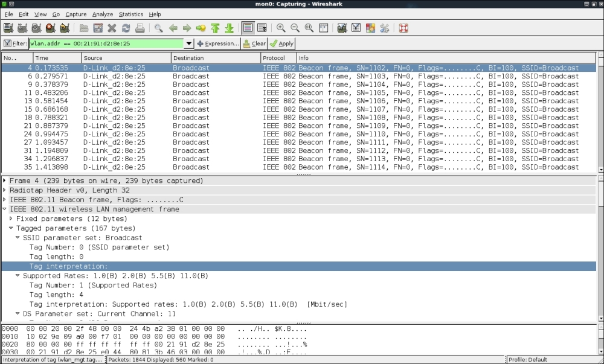Expand the Frame 4 tree node

coord(4,180)
